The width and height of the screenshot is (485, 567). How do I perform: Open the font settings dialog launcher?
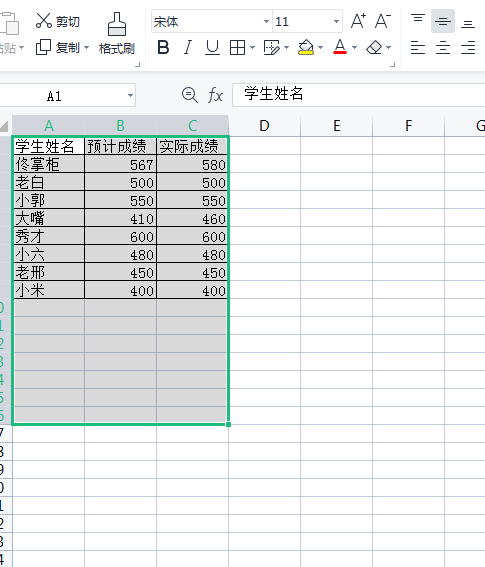coord(393,65)
